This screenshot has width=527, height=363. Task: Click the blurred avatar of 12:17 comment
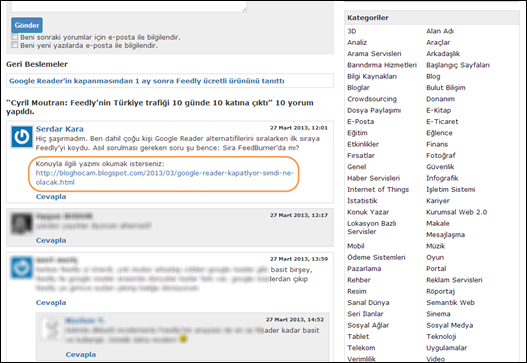[x=22, y=224]
